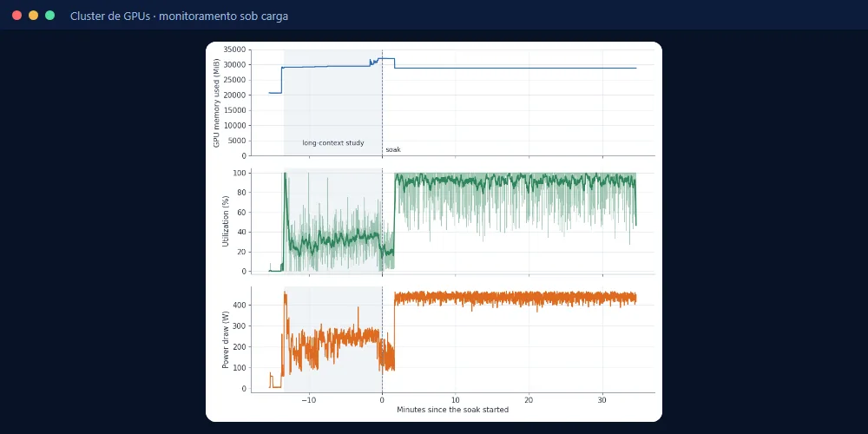
Task: Click the 'soak' annotation text
Action: pyautogui.click(x=393, y=149)
